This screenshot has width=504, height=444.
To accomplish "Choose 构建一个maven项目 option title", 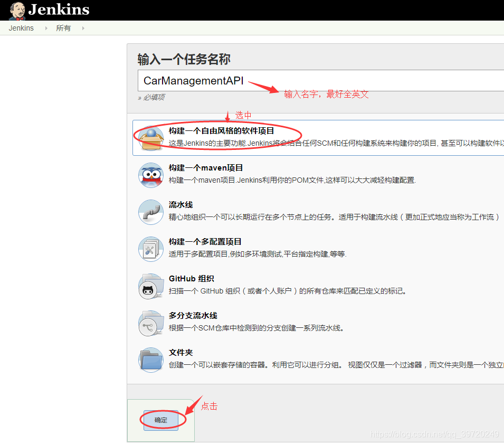I will 206,168.
